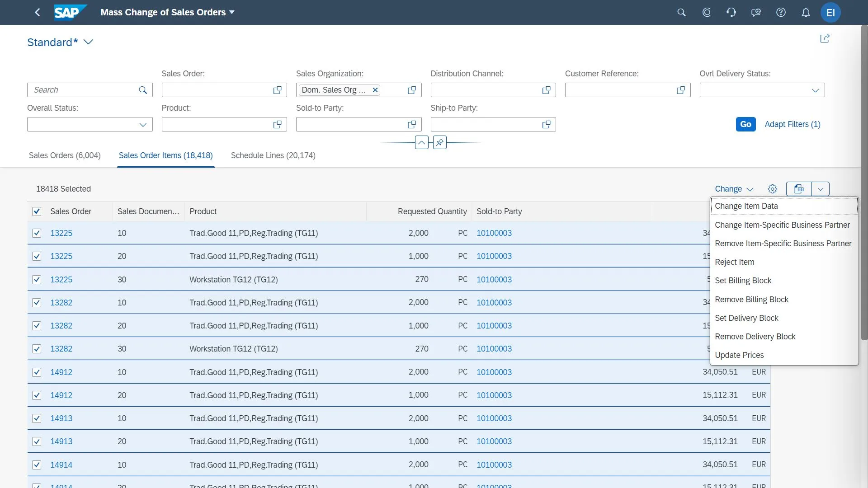This screenshot has width=868, height=488.
Task: Open the search icon in header
Action: point(681,12)
